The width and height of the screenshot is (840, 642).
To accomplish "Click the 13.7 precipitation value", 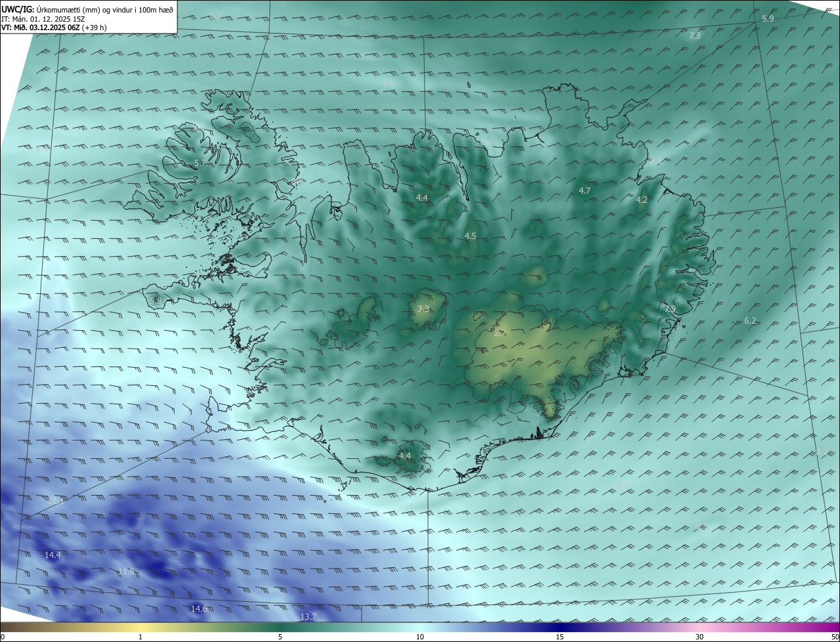I will coord(308,617).
